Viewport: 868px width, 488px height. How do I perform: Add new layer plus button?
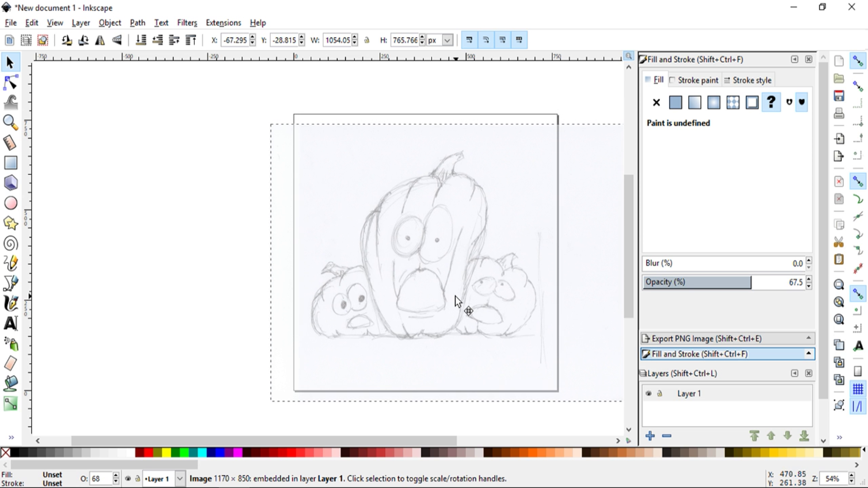[x=650, y=436]
